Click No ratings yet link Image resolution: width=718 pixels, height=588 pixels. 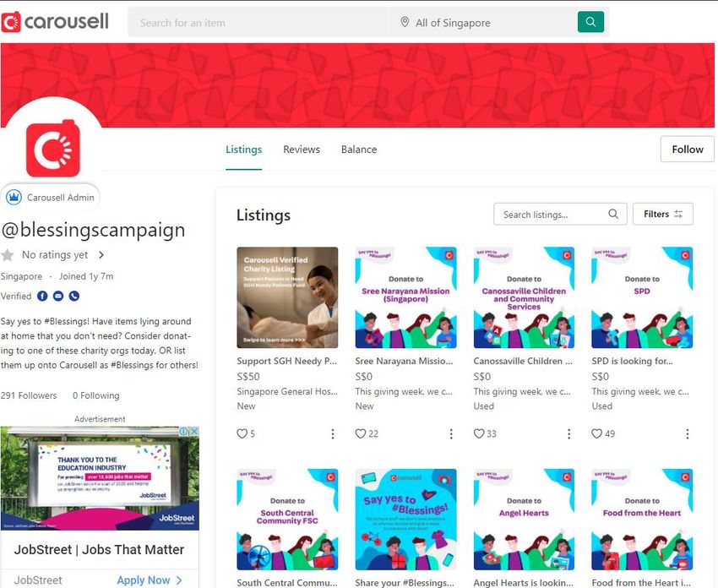click(x=55, y=254)
